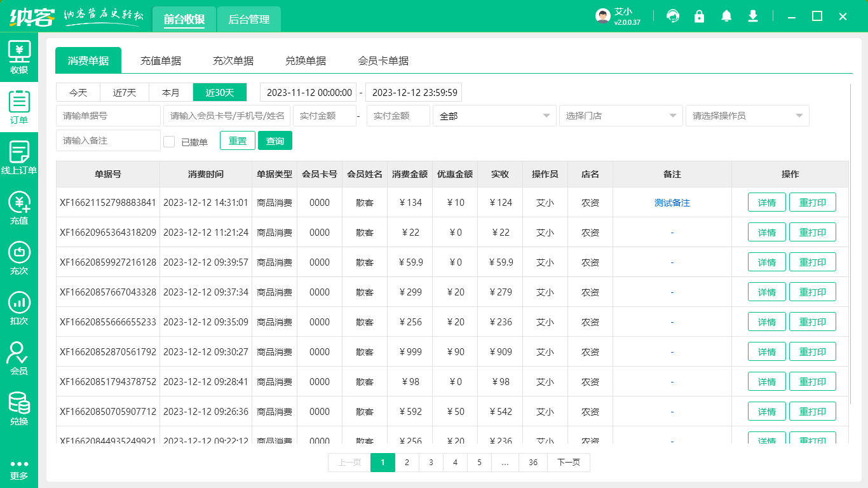This screenshot has width=868, height=488.
Task: Click the 请输单据号 input field
Action: 108,116
